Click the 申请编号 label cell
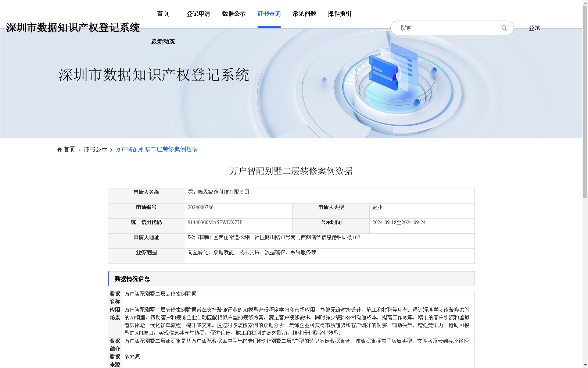This screenshot has height=368, width=588. (x=146, y=211)
